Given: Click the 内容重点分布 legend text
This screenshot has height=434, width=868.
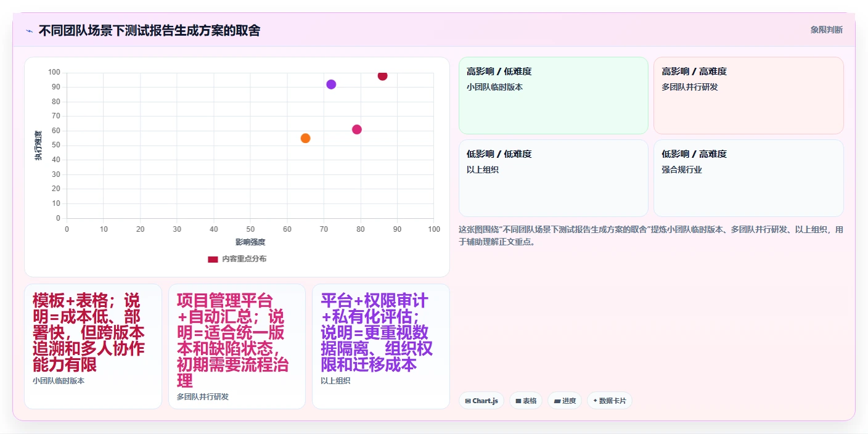Looking at the screenshot, I should (x=244, y=259).
